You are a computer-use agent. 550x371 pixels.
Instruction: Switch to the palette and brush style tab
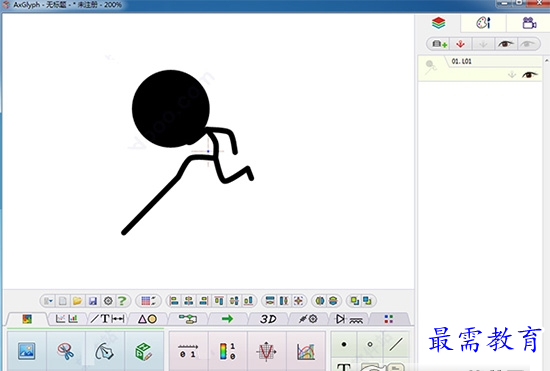(483, 23)
